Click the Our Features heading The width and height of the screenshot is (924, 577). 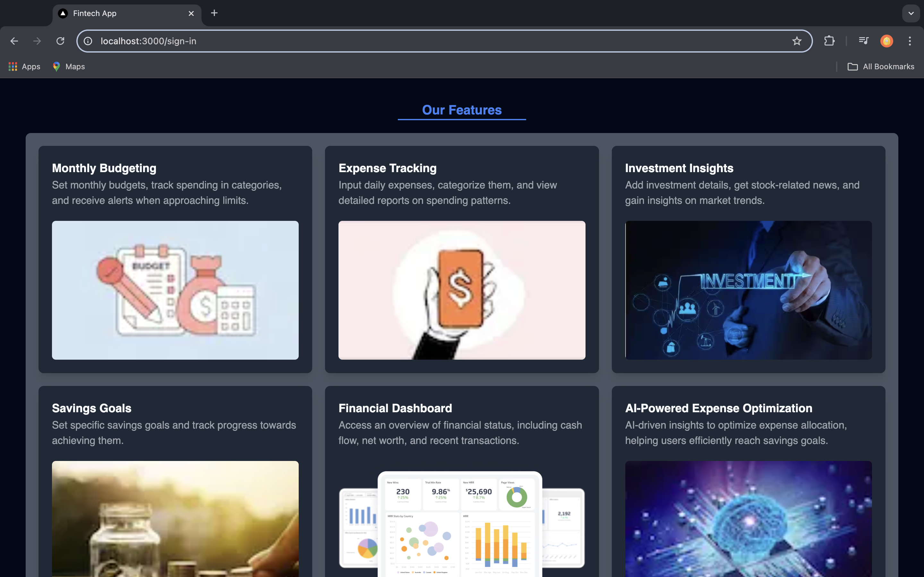(462, 110)
